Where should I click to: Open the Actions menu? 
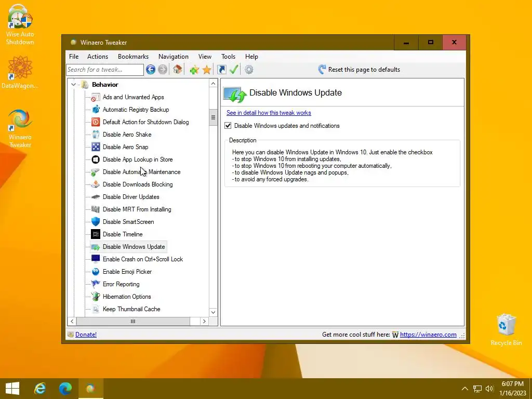click(x=98, y=57)
